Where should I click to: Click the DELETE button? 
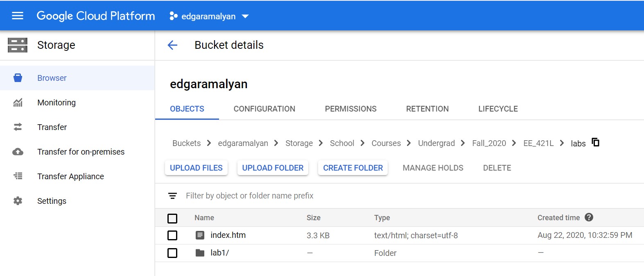(497, 168)
